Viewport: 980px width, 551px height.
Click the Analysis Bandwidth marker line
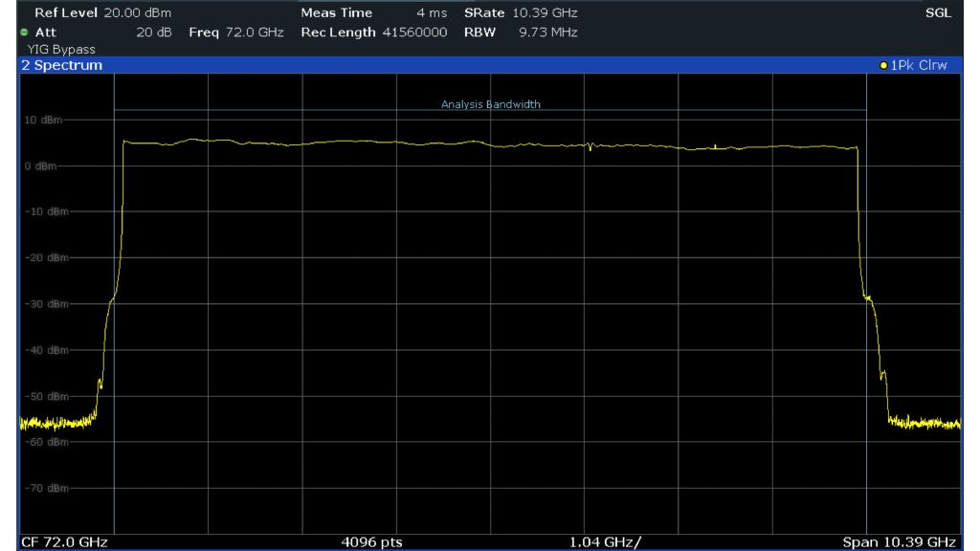pos(490,104)
